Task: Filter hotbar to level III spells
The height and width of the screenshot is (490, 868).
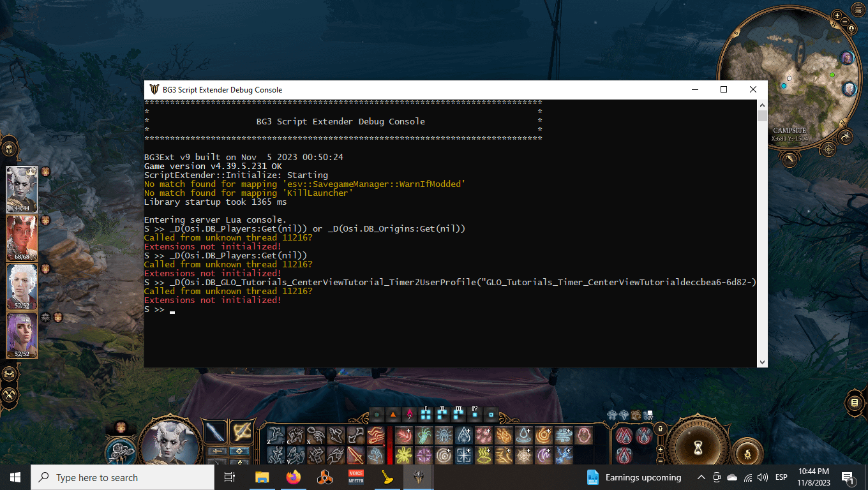Action: coord(458,415)
